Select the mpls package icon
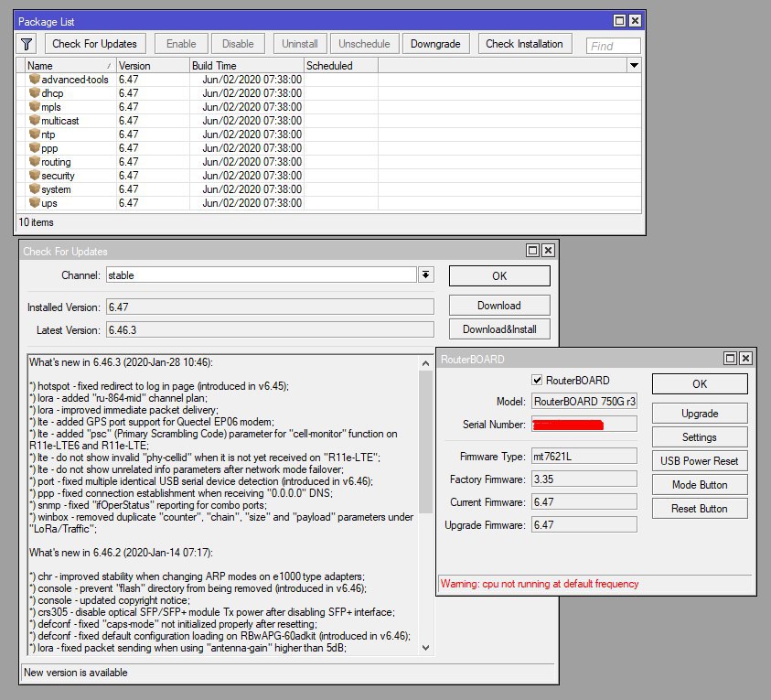The image size is (771, 700). 35,107
